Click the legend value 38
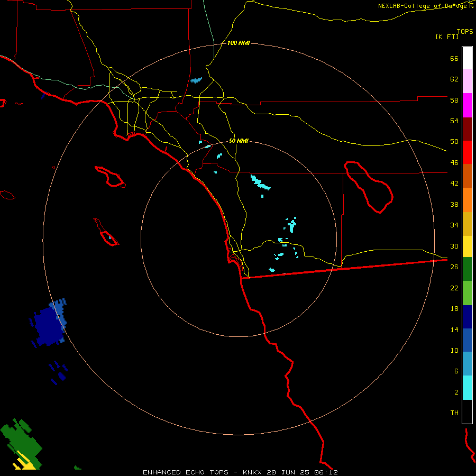 pyautogui.click(x=454, y=204)
